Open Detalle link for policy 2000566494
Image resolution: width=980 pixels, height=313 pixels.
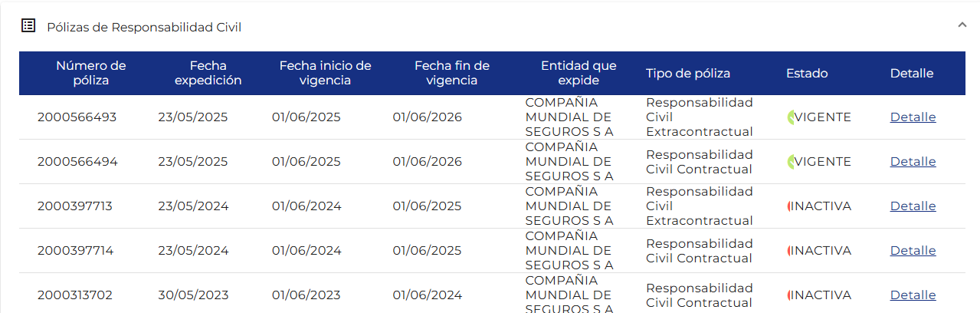[913, 162]
